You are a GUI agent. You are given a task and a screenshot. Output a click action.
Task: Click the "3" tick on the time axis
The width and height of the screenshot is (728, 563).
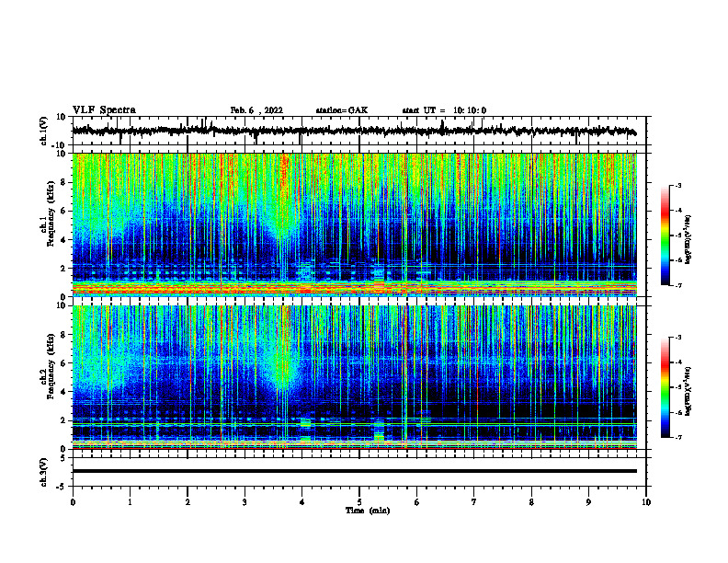(245, 502)
